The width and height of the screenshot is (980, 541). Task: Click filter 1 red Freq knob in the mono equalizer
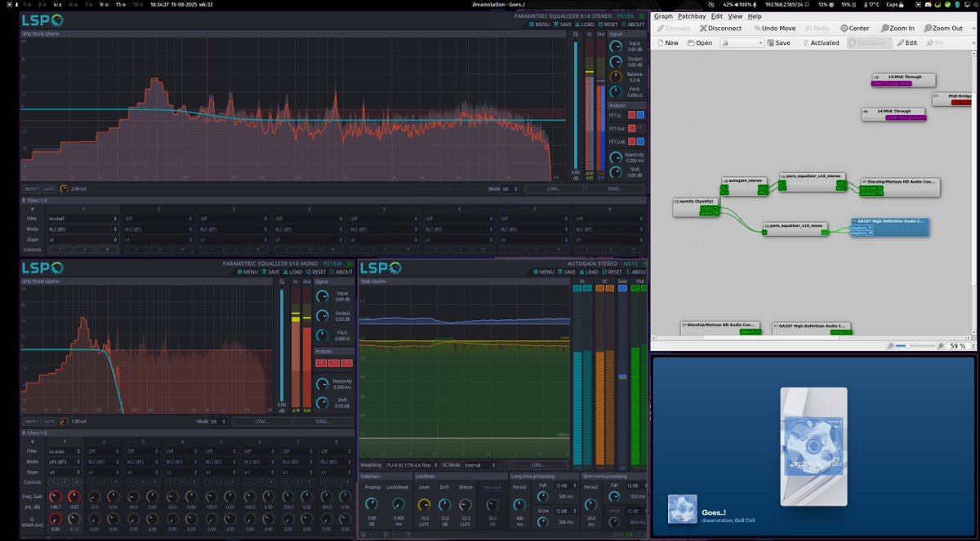point(55,496)
